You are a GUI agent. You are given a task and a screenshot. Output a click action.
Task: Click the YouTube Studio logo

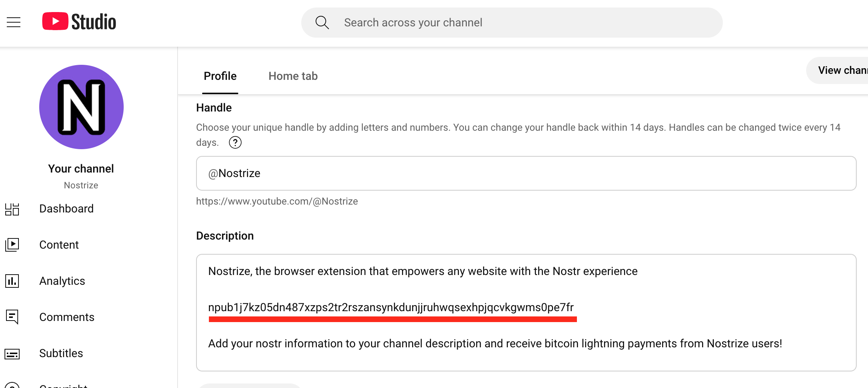point(79,22)
